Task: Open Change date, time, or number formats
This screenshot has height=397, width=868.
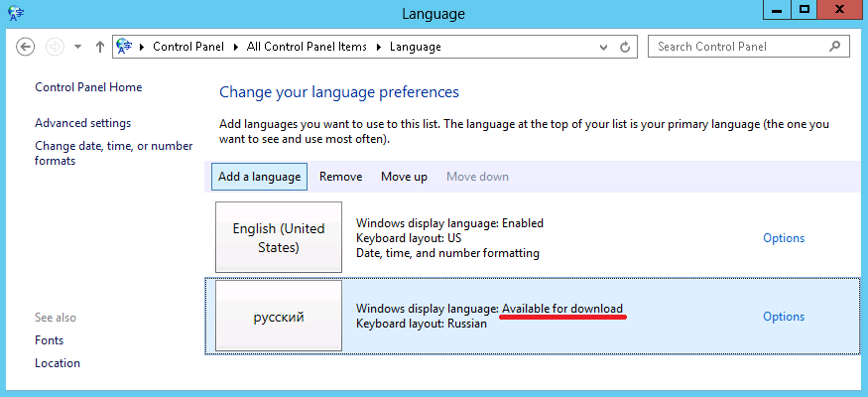Action: pos(113,153)
